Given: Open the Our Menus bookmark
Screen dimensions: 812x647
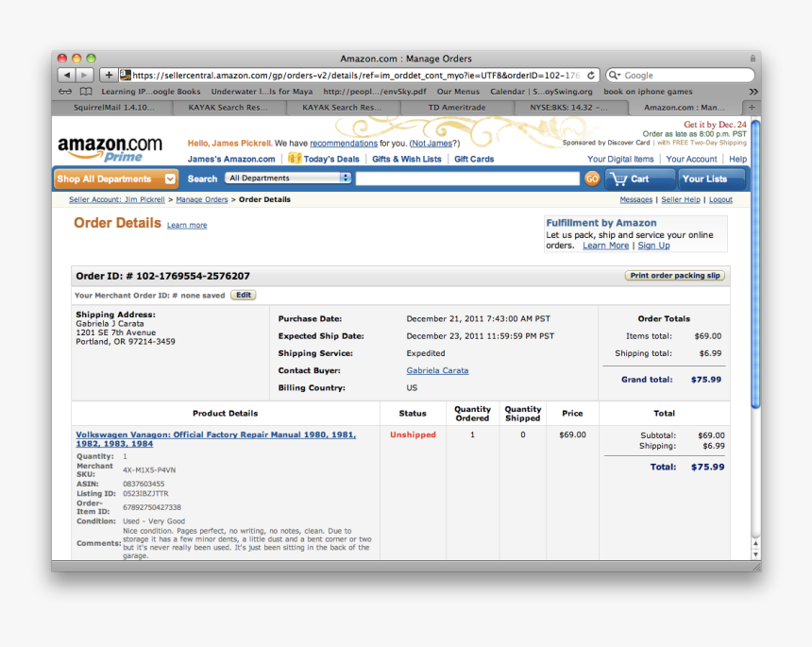Looking at the screenshot, I should [458, 92].
